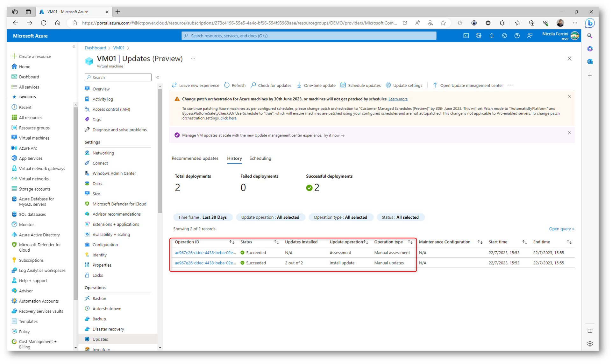The width and height of the screenshot is (612, 364).
Task: Sort by Status column arrows
Action: pyautogui.click(x=276, y=242)
